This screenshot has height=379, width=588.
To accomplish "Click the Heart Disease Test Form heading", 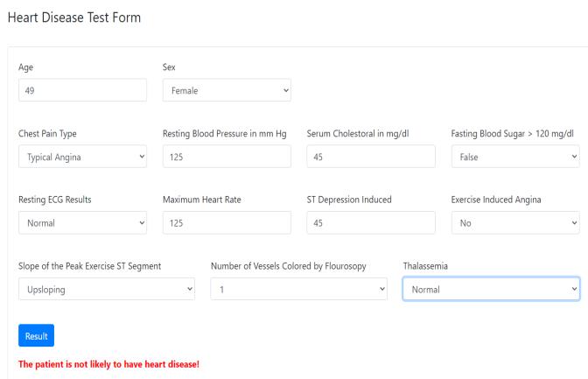I will point(73,18).
